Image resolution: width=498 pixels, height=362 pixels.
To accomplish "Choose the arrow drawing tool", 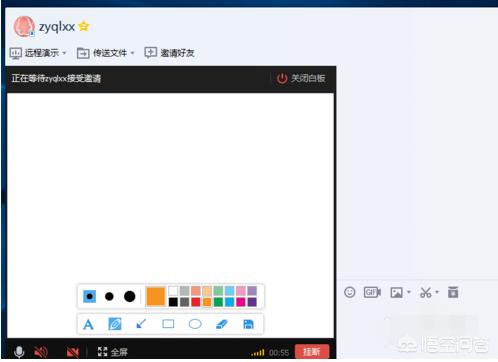I will coord(141,324).
